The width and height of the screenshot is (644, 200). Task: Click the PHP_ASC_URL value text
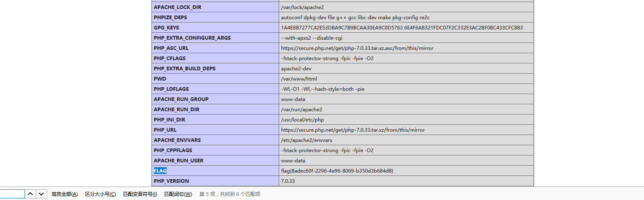click(357, 48)
